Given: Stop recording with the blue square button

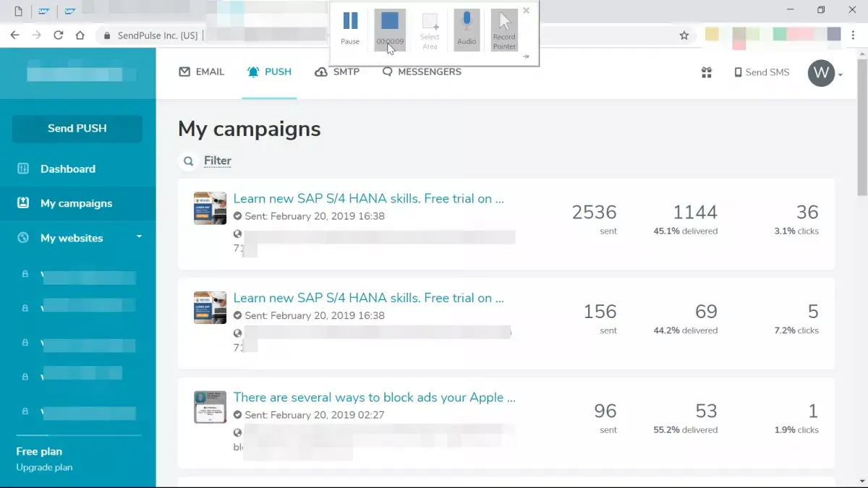Looking at the screenshot, I should [390, 28].
